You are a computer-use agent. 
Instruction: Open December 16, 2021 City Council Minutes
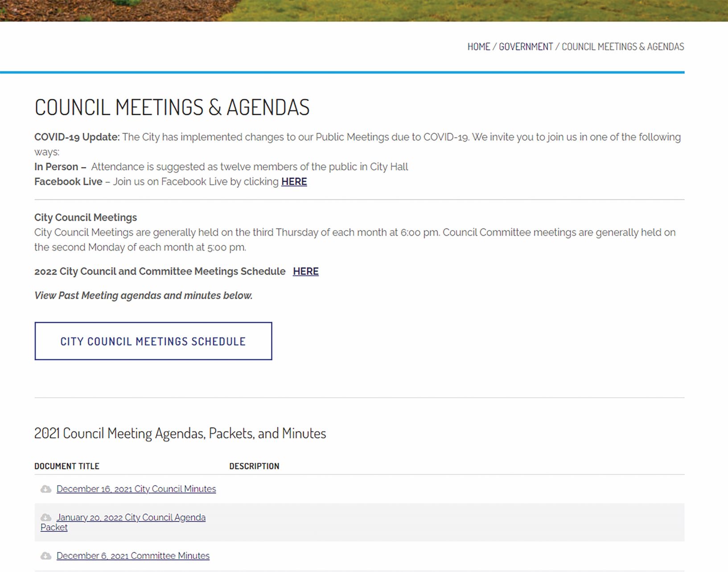point(136,489)
